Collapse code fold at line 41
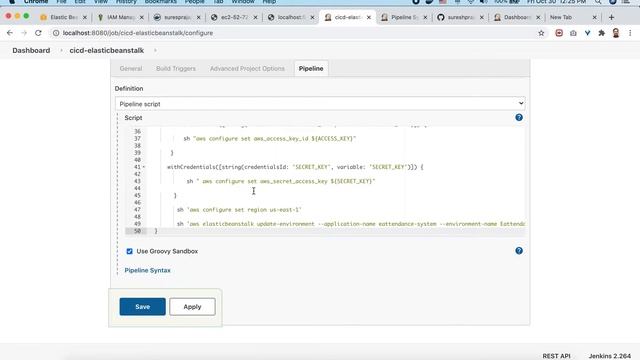Viewport: 640px width, 360px height. pos(144,167)
